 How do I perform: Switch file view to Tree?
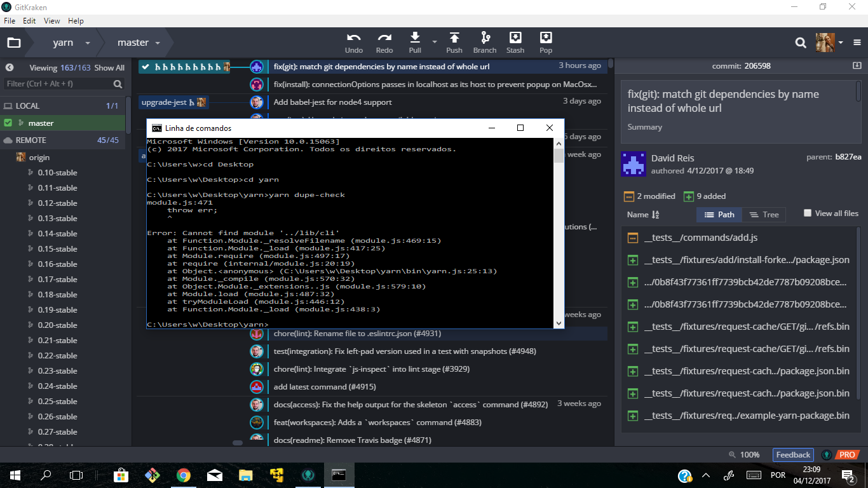tap(764, 215)
